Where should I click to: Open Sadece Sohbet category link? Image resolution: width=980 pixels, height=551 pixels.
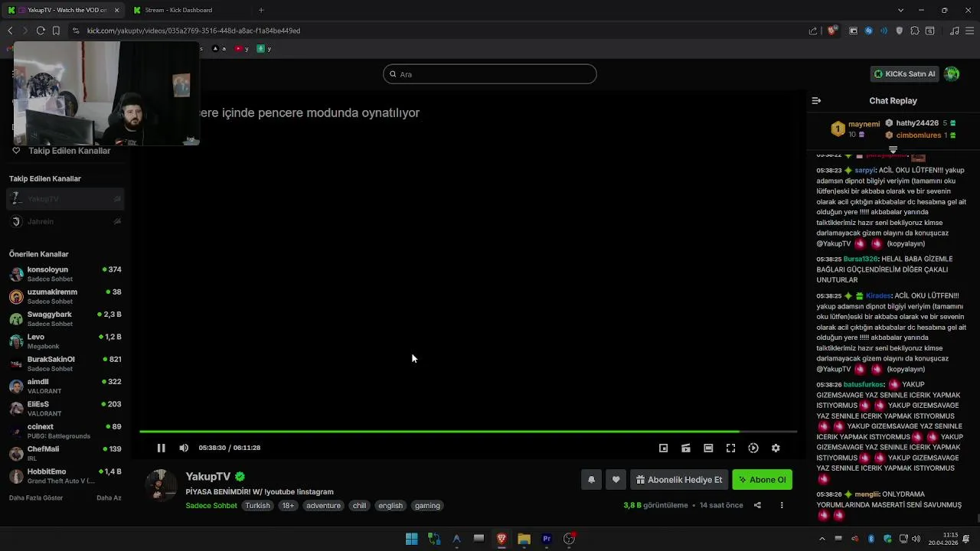(211, 506)
